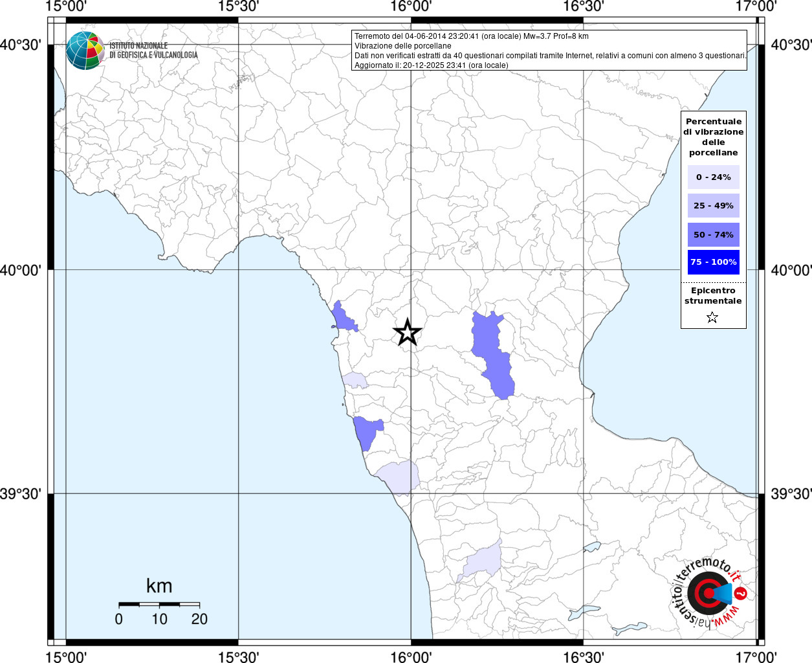Click the left axis label 39°30'
The height and width of the screenshot is (663, 812).
click(21, 494)
